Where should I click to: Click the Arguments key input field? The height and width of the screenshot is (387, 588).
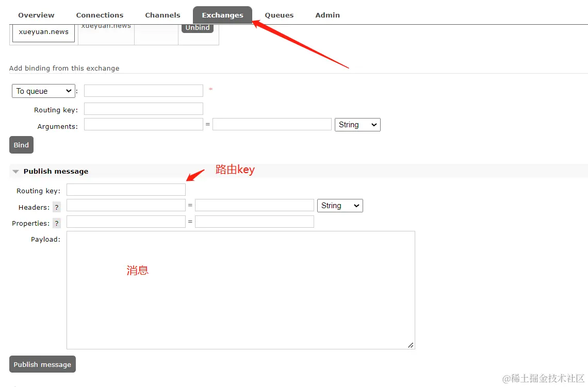(143, 124)
